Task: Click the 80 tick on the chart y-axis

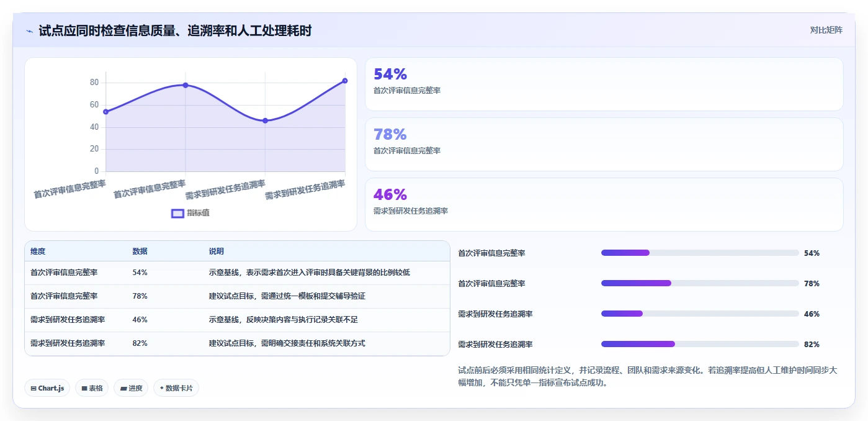Action: click(94, 83)
